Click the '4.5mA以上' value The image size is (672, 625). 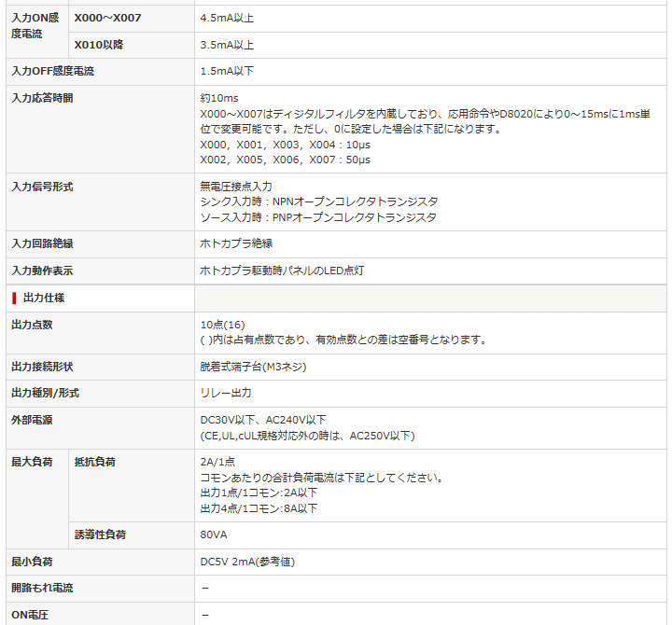(x=227, y=18)
